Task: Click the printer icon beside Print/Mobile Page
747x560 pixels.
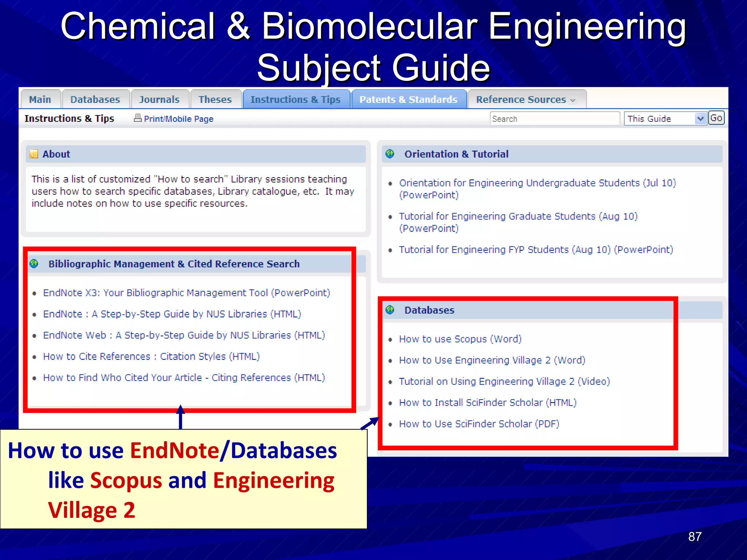Action: (x=138, y=118)
